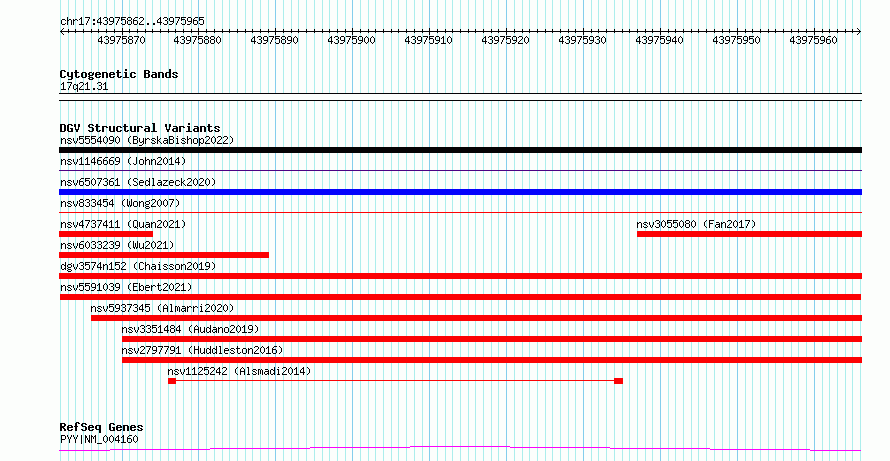Select the blue nsv6507361 variant bar

tap(460, 192)
